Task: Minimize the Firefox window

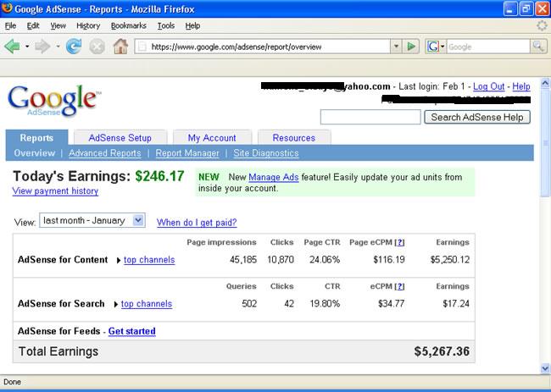Action: pos(510,8)
